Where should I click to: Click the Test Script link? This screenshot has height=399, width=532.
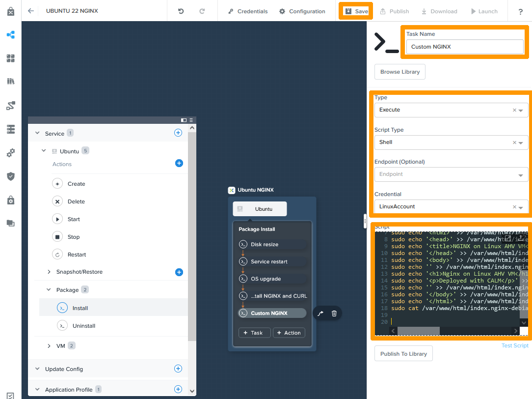(x=515, y=345)
